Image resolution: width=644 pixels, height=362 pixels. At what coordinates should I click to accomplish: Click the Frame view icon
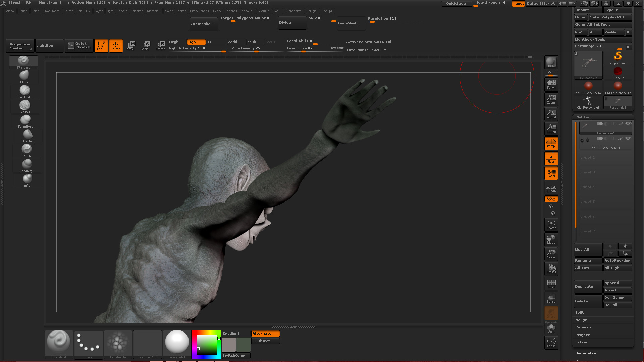pyautogui.click(x=551, y=225)
